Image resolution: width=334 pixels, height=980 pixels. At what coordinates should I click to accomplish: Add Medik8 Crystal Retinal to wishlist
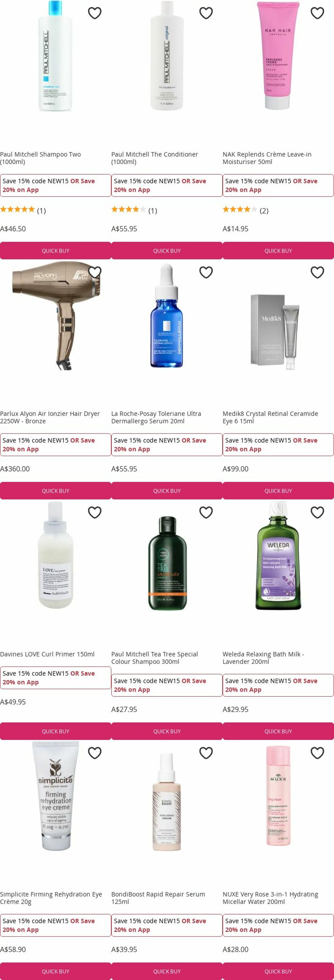tap(317, 272)
